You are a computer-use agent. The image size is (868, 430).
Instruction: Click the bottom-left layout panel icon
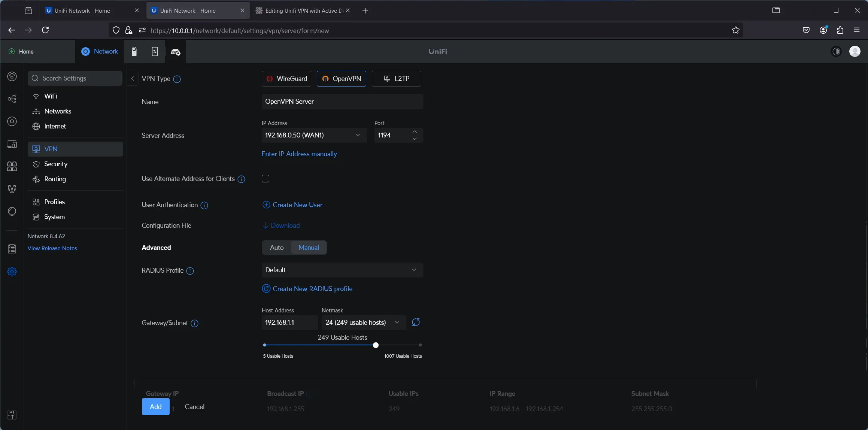tap(12, 415)
